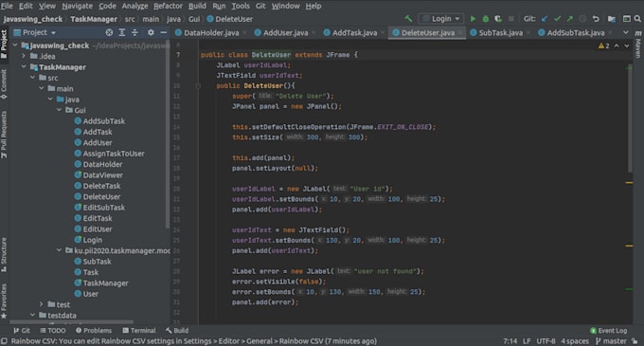Screen dimensions: 644x346
Task: Click the warnings indicator showing 2
Action: pos(604,46)
